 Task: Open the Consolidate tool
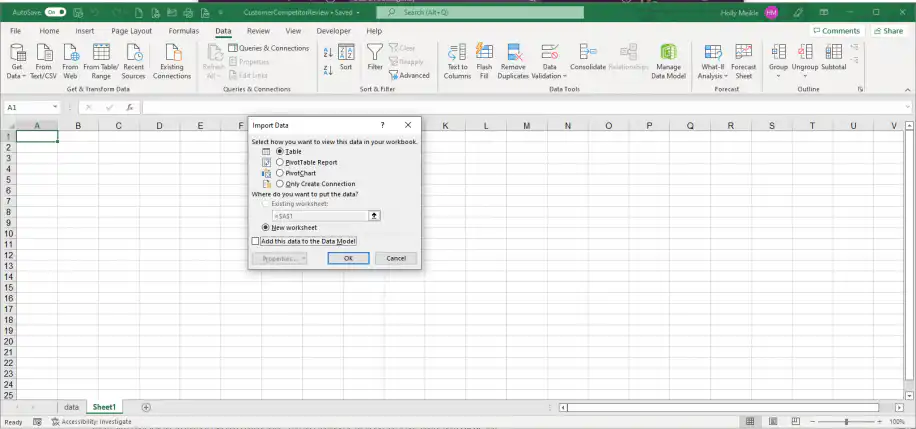click(x=588, y=57)
